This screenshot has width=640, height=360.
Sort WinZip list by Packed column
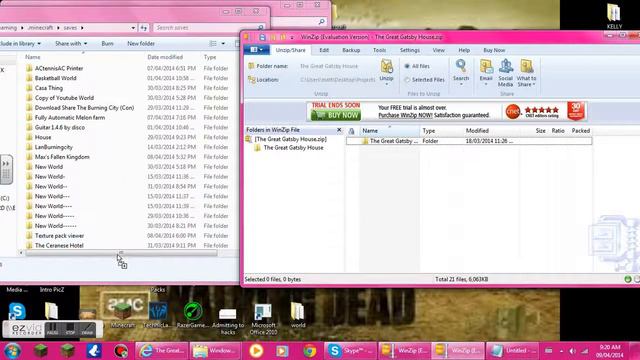tap(580, 131)
